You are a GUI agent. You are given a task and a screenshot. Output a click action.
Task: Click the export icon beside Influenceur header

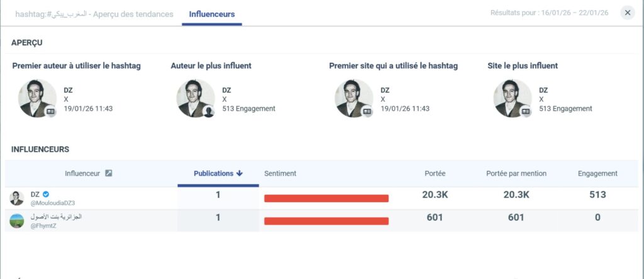[108, 173]
